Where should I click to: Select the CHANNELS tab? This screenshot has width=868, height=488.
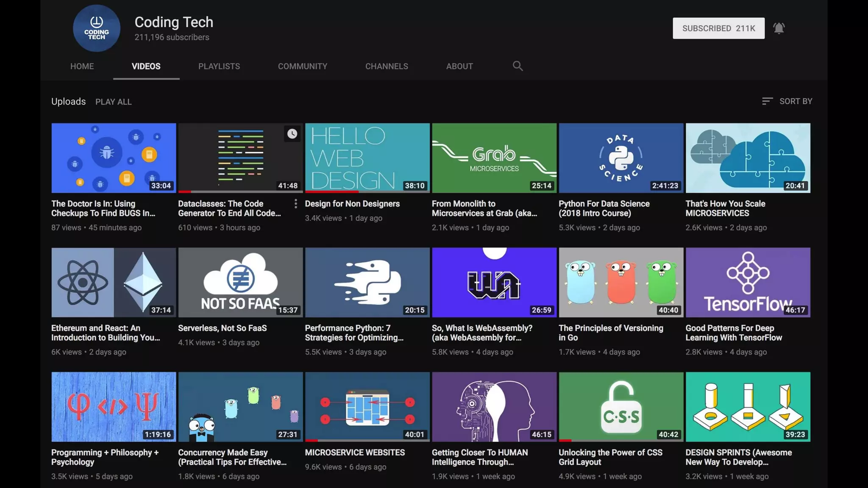point(387,67)
